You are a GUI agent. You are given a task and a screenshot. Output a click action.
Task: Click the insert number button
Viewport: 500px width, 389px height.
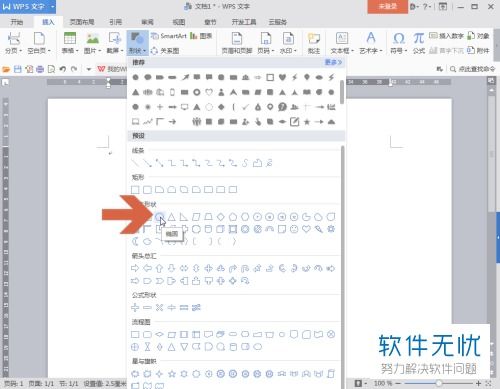click(x=446, y=36)
